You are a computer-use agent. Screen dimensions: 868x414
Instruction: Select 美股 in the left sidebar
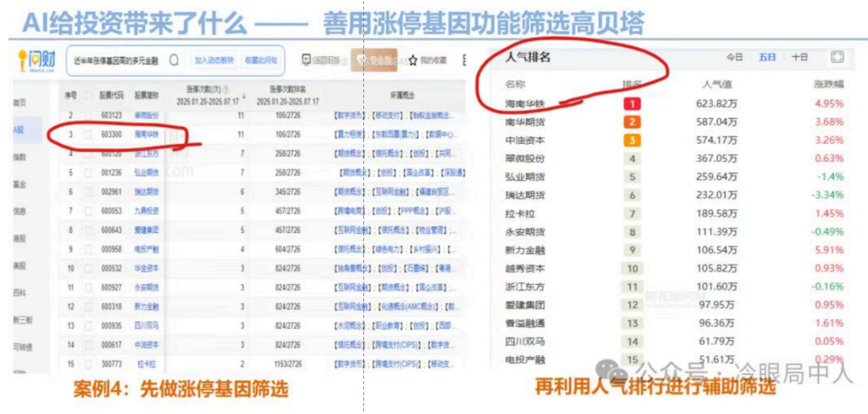pyautogui.click(x=19, y=265)
